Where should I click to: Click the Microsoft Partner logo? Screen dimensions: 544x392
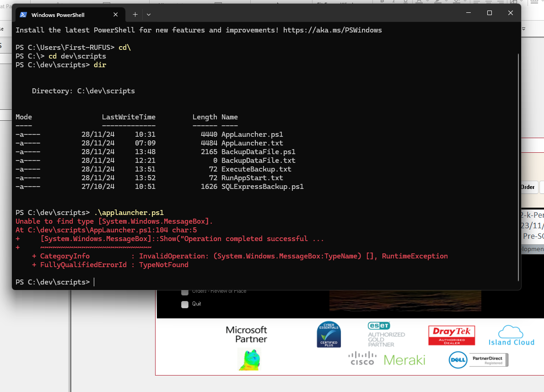click(x=246, y=334)
